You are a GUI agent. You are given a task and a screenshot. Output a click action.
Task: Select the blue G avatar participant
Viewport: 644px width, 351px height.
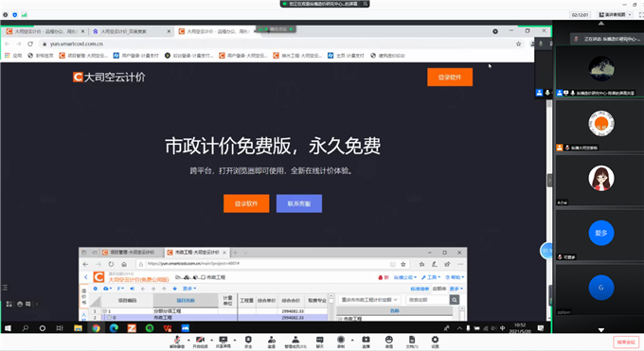coord(599,289)
